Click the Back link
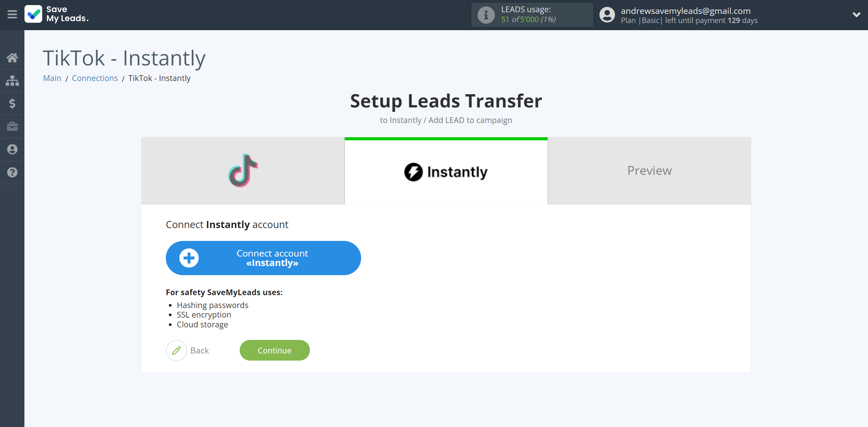868x427 pixels. [x=199, y=350]
